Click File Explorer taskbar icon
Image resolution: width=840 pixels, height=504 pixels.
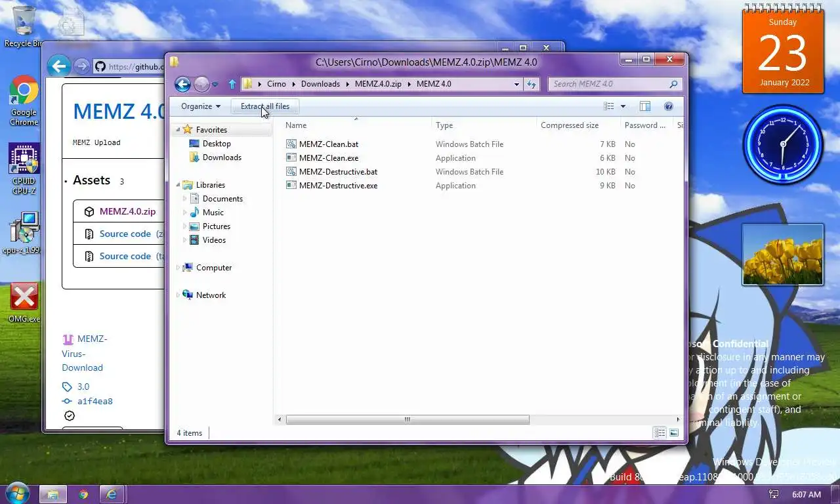click(x=52, y=494)
